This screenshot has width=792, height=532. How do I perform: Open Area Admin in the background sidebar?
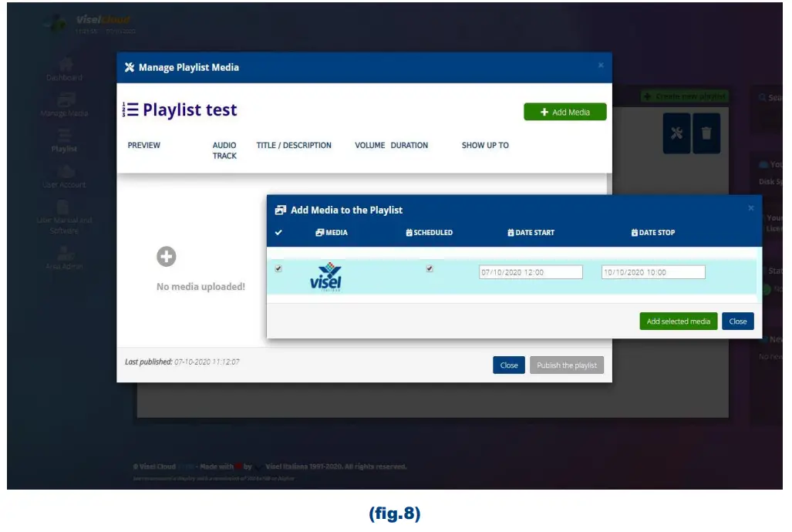64,258
